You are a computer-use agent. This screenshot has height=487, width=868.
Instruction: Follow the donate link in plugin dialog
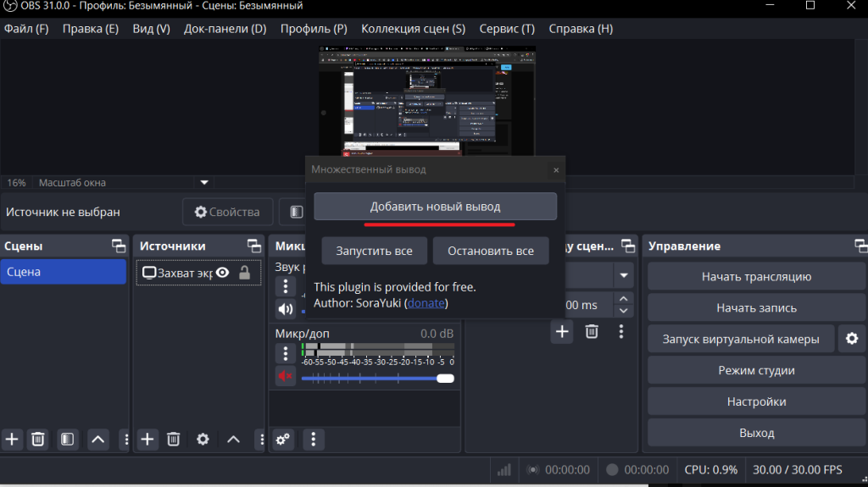[x=426, y=302]
